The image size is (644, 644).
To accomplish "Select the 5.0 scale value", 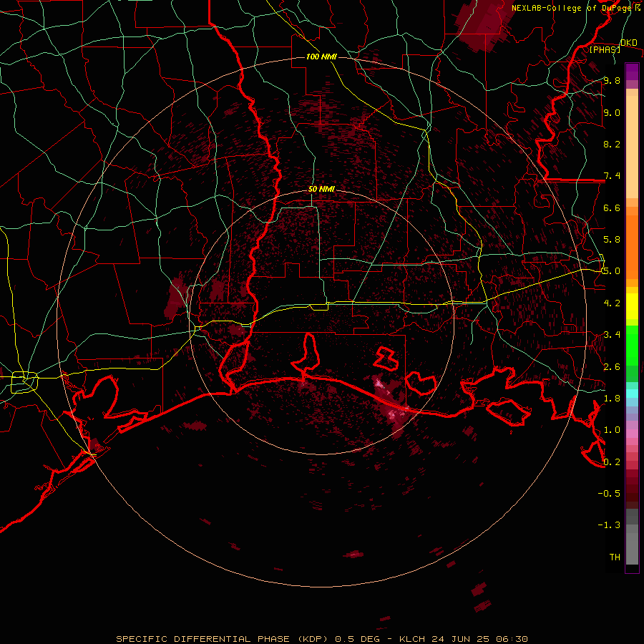I will [612, 271].
